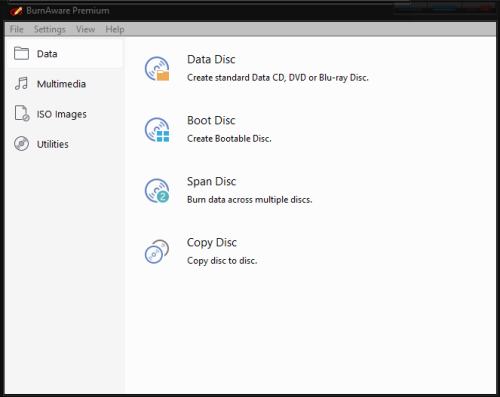Open the Settings menu

coord(50,29)
